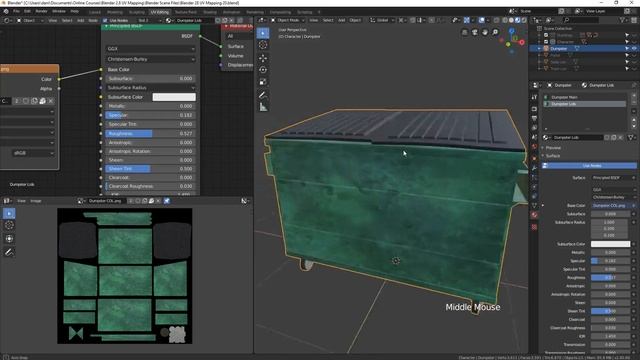The width and height of the screenshot is (640, 360).
Task: Select the UV editor Cursor tool
Action: [x=9, y=225]
